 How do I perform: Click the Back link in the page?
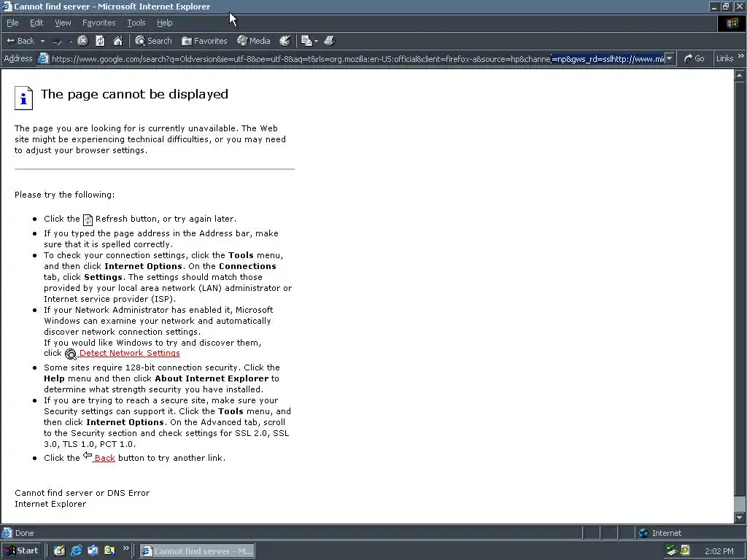coord(104,458)
